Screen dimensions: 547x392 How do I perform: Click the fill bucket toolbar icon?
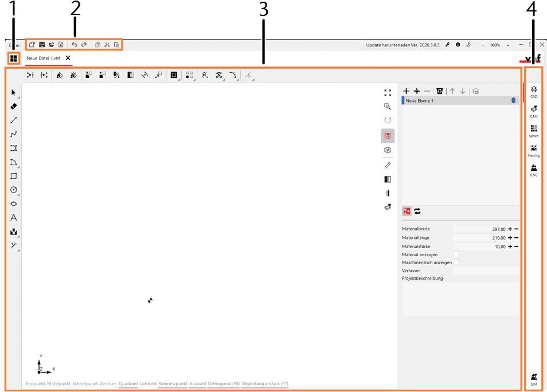tap(60, 75)
